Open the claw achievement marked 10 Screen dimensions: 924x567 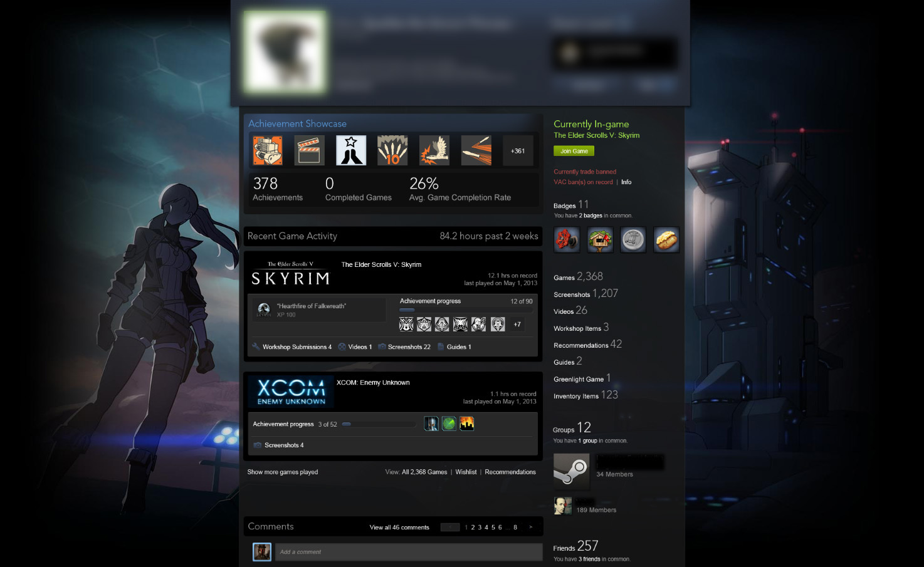click(x=392, y=150)
